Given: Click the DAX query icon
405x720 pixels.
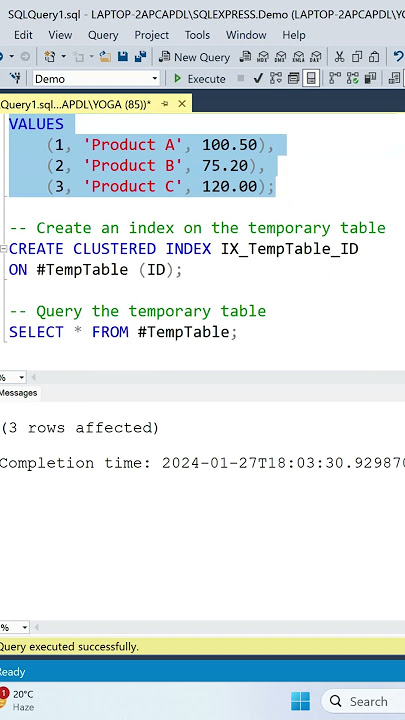Looking at the screenshot, I should 315,57.
